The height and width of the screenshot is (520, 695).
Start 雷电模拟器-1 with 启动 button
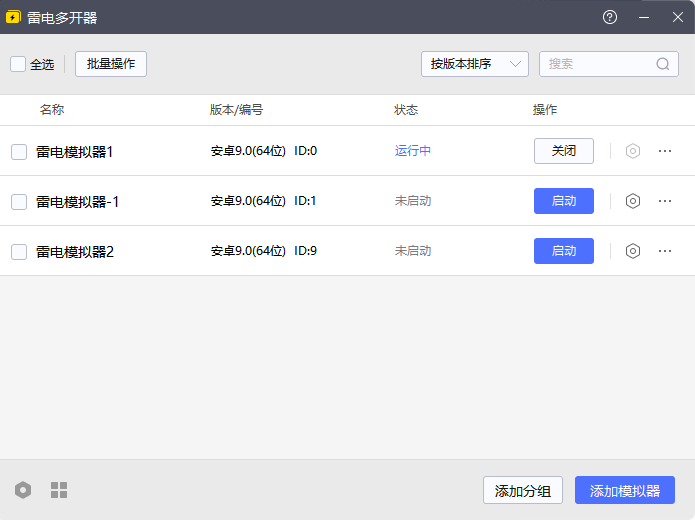[564, 201]
